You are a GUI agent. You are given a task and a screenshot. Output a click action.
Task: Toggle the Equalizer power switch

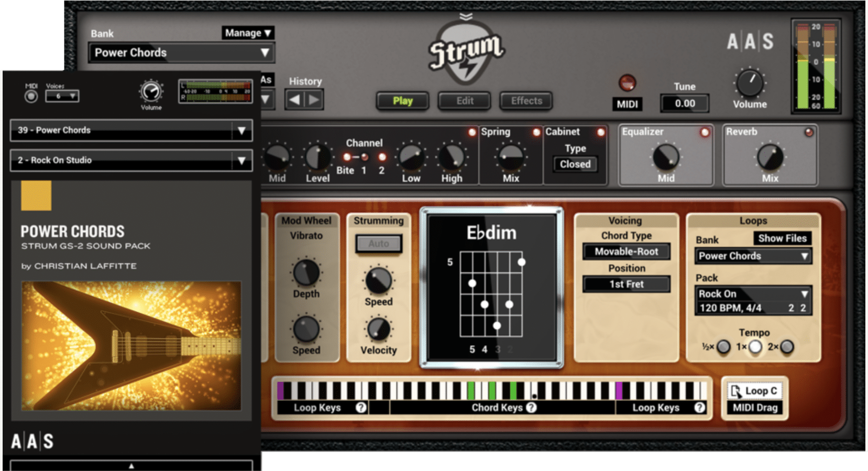[x=705, y=133]
